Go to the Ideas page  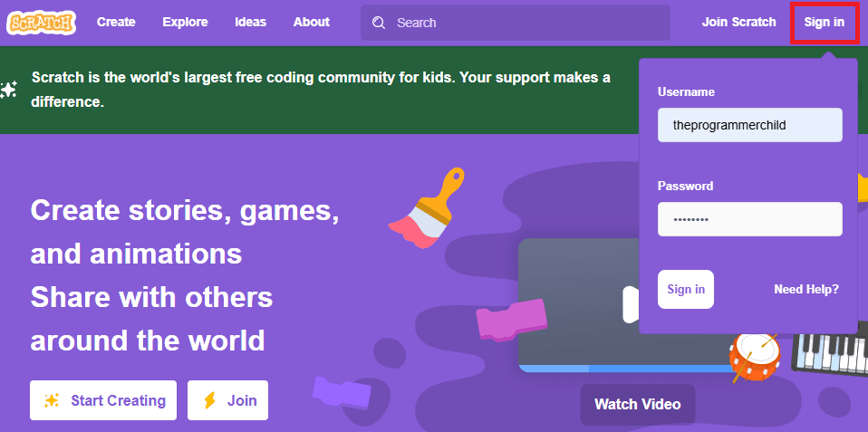coord(251,23)
